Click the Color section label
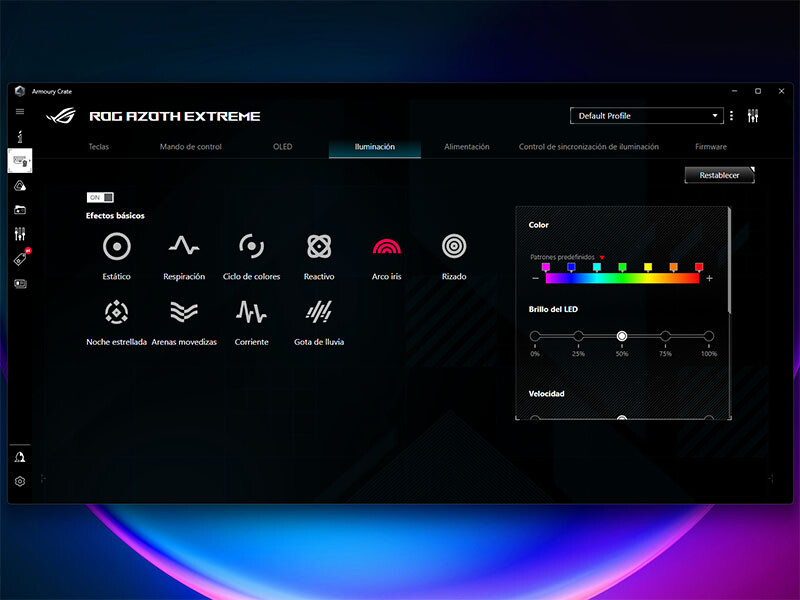800x600 pixels. click(539, 225)
